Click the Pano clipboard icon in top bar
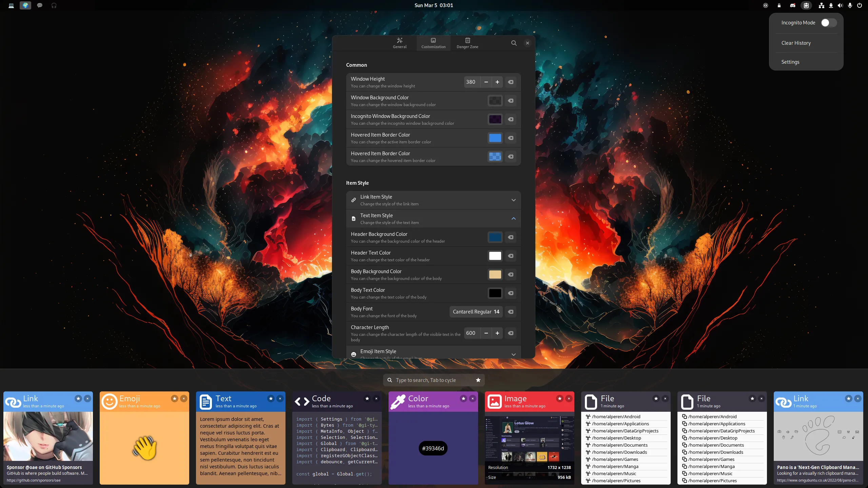The image size is (868, 488). click(x=806, y=5)
